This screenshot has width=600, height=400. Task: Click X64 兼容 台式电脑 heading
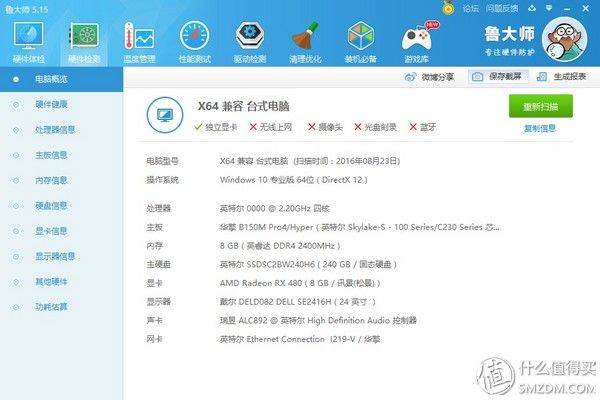tap(243, 106)
